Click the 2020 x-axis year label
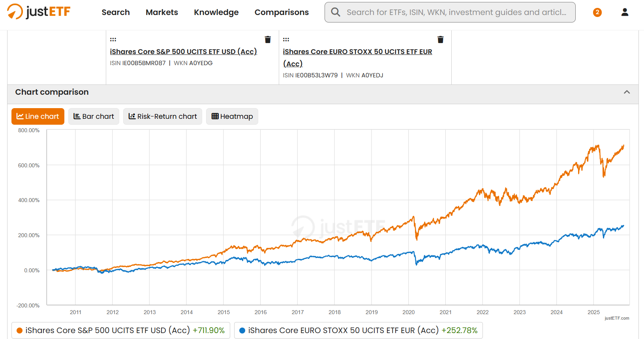This screenshot has width=644, height=339. click(x=409, y=312)
